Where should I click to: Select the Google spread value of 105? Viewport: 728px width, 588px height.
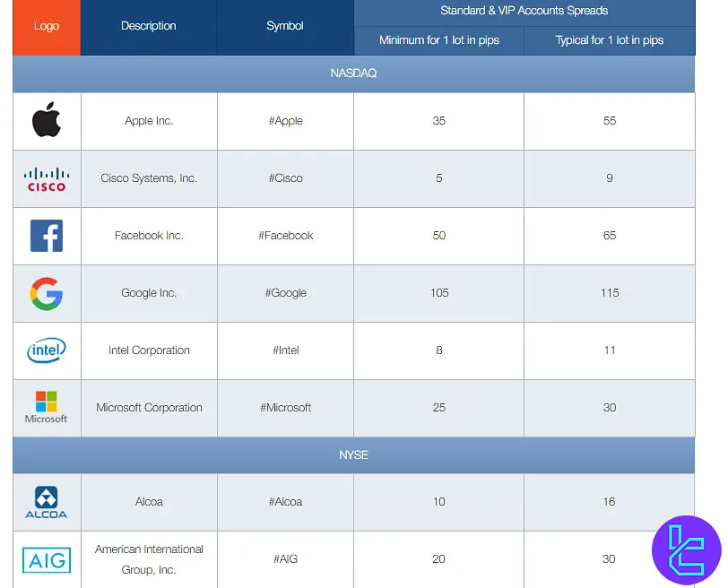point(438,292)
